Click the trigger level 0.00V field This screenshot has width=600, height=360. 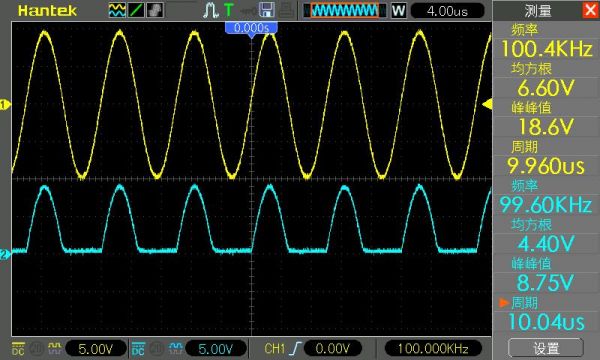tap(333, 349)
